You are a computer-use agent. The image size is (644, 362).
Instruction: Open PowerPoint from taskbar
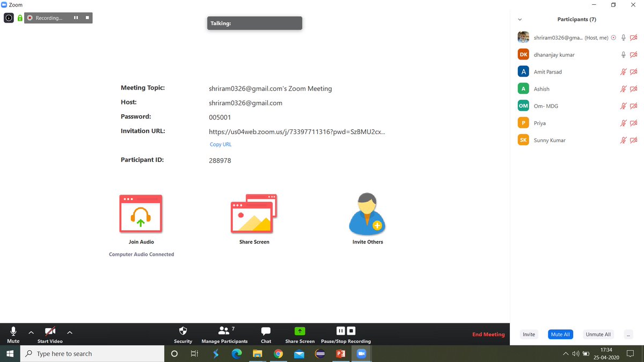340,353
